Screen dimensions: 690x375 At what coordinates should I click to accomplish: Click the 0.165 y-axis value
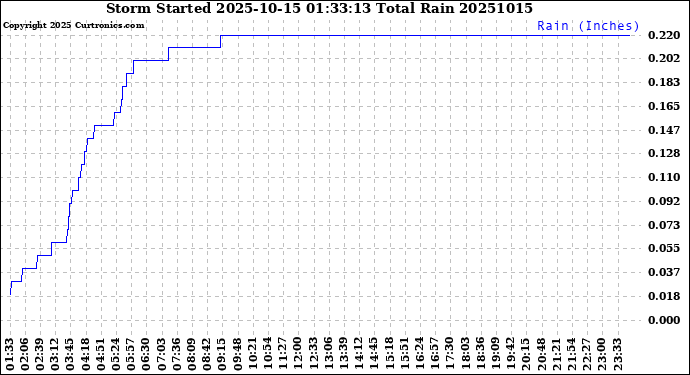click(x=664, y=106)
